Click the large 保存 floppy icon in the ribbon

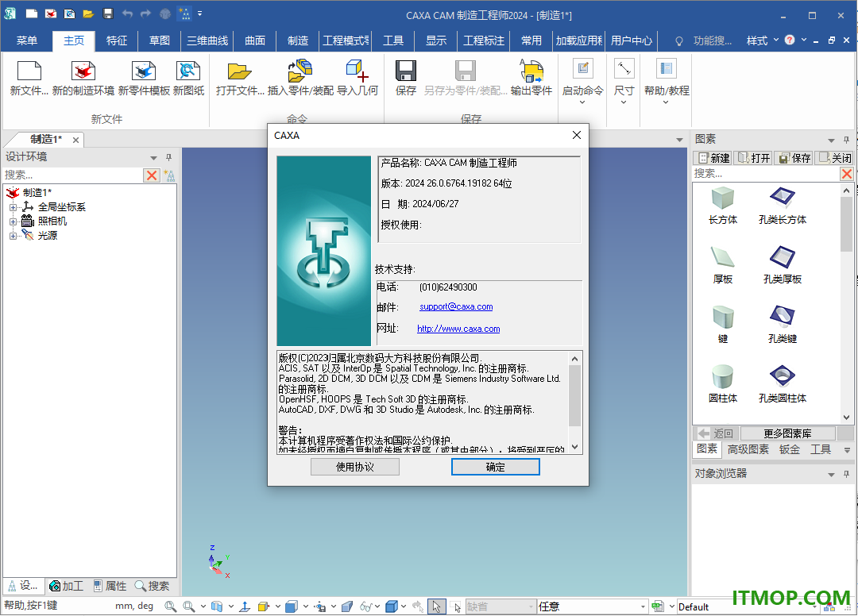[405, 71]
